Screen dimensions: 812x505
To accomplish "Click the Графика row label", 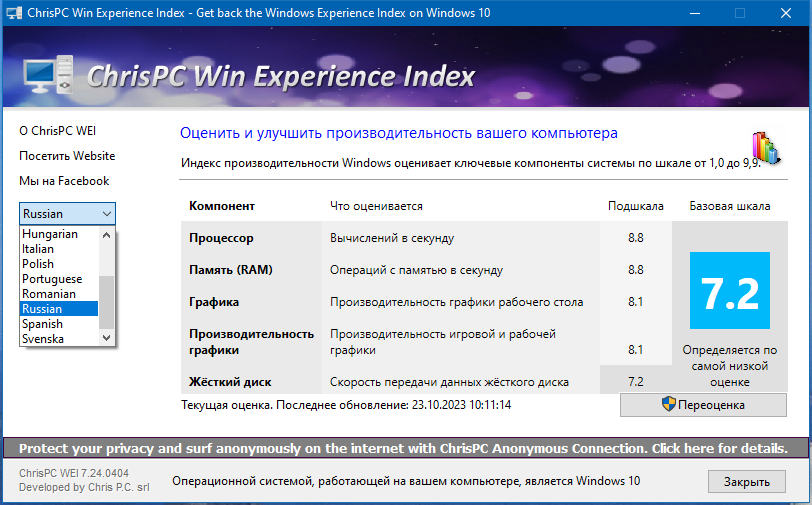I will 214,302.
